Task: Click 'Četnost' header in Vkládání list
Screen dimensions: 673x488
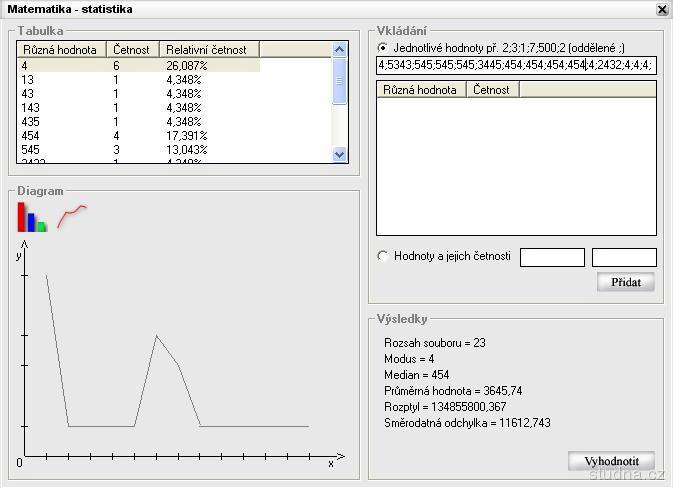Action: pos(492,90)
